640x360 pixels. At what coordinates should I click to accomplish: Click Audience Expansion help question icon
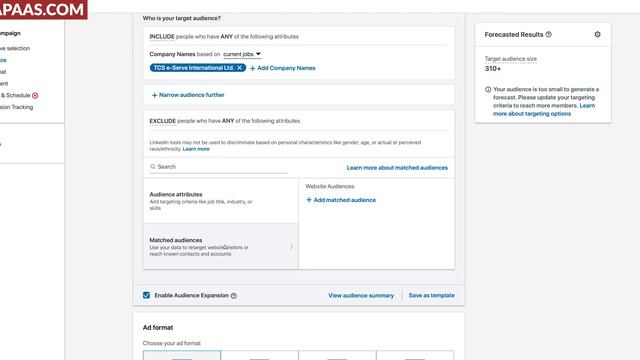(233, 296)
